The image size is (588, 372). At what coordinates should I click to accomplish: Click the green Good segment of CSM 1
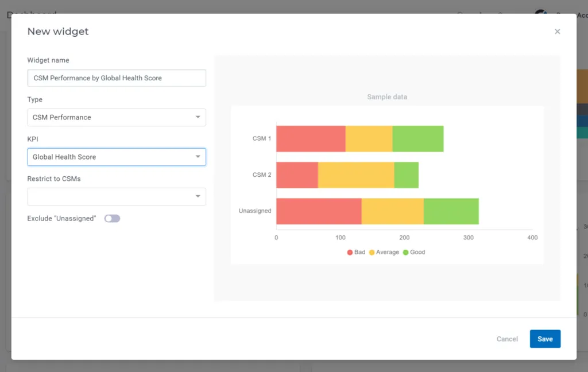[x=418, y=139]
